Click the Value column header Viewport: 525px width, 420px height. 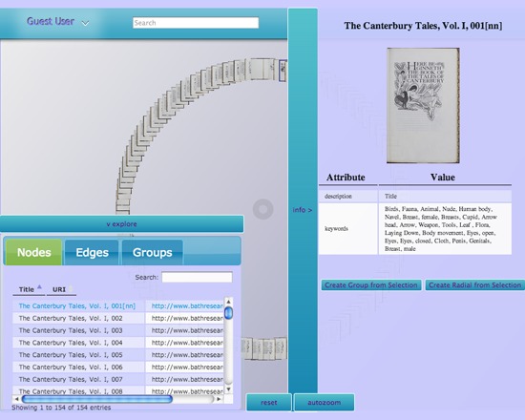(443, 178)
